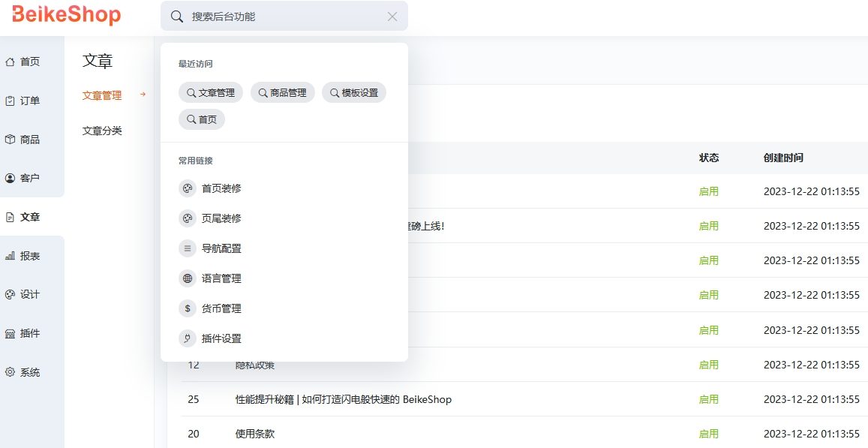The height and width of the screenshot is (448, 868).
Task: Toggle 启用 status on the 性能提升秘籍 article
Action: pos(708,399)
